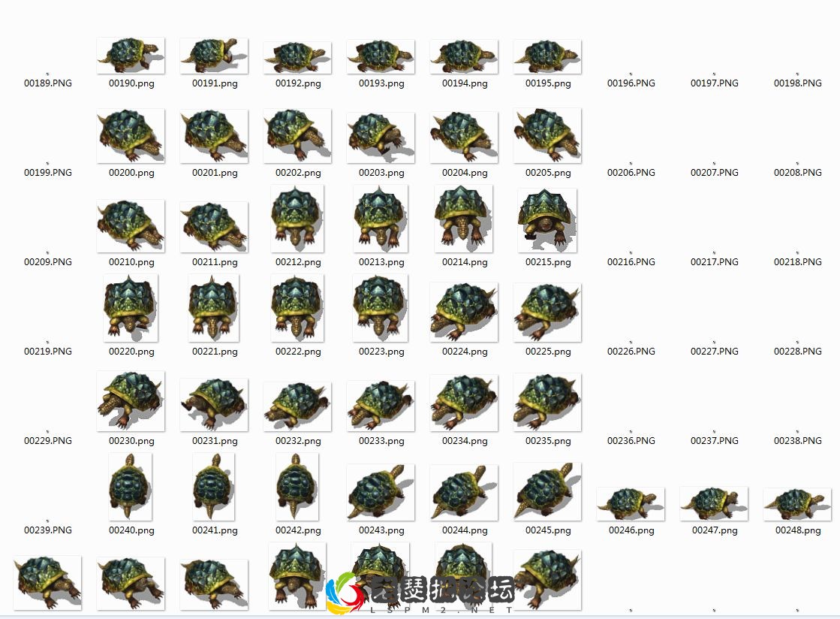The height and width of the screenshot is (619, 840).
Task: Select the 00204.png thumbnail
Action: (464, 137)
